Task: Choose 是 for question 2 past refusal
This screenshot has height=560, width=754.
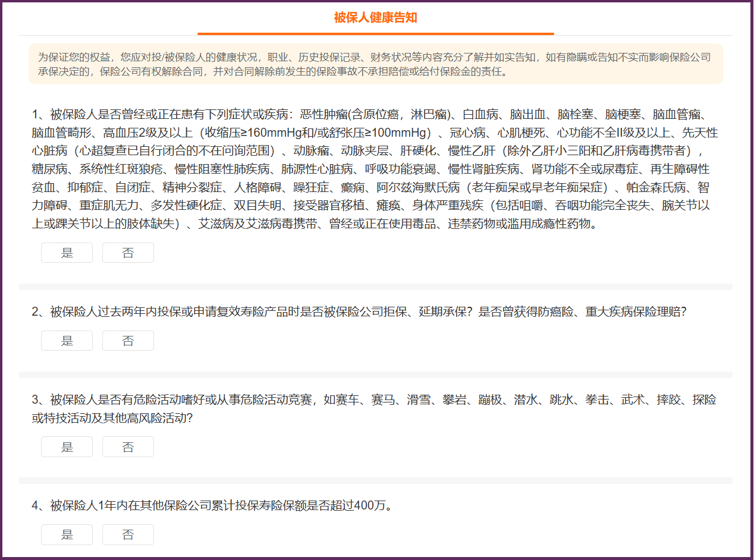Action: tap(67, 341)
